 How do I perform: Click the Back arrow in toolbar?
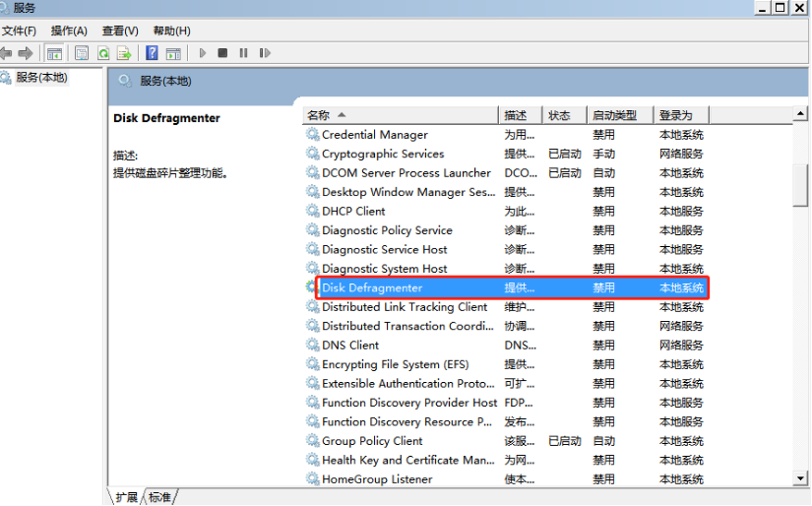tap(7, 53)
